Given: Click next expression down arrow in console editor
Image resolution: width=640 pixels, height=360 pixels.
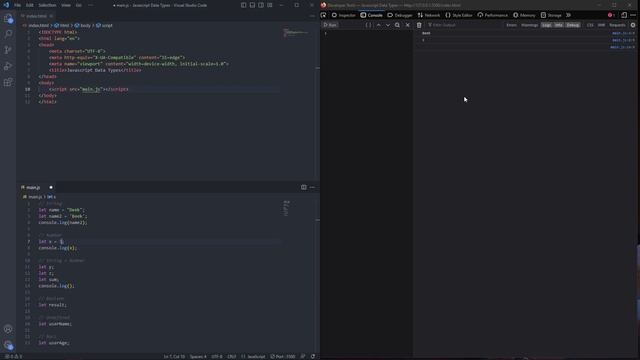Looking at the screenshot, I should click(388, 25).
